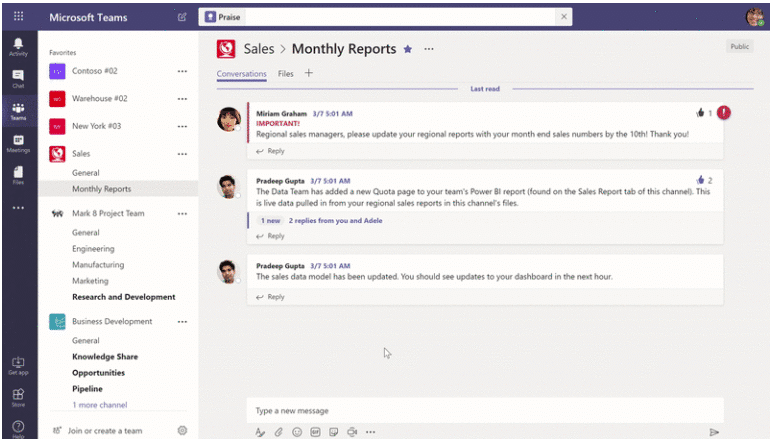Image resolution: width=773 pixels, height=439 pixels.
Task: Open more options for Warehouse #02
Action: 182,99
